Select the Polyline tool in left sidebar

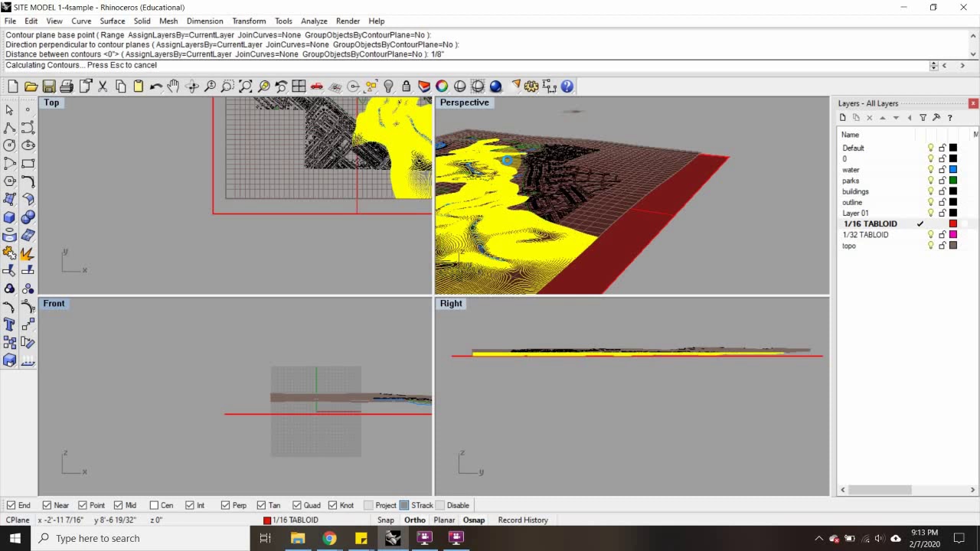[10, 128]
